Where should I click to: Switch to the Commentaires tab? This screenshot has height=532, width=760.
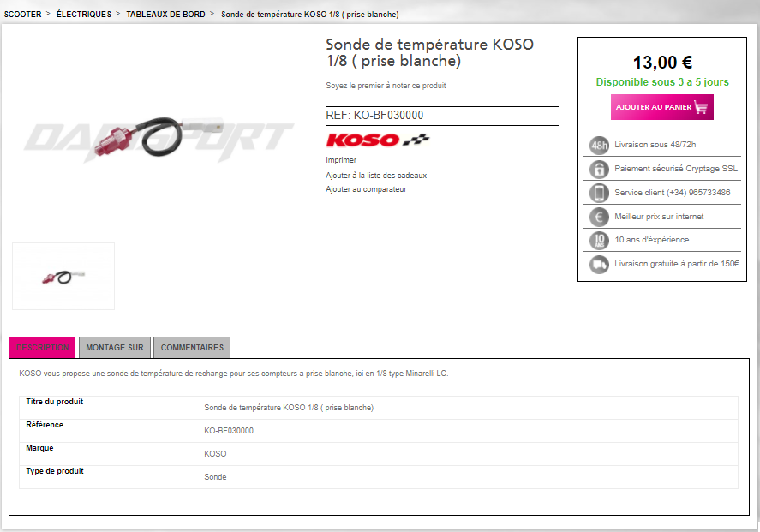[192, 348]
